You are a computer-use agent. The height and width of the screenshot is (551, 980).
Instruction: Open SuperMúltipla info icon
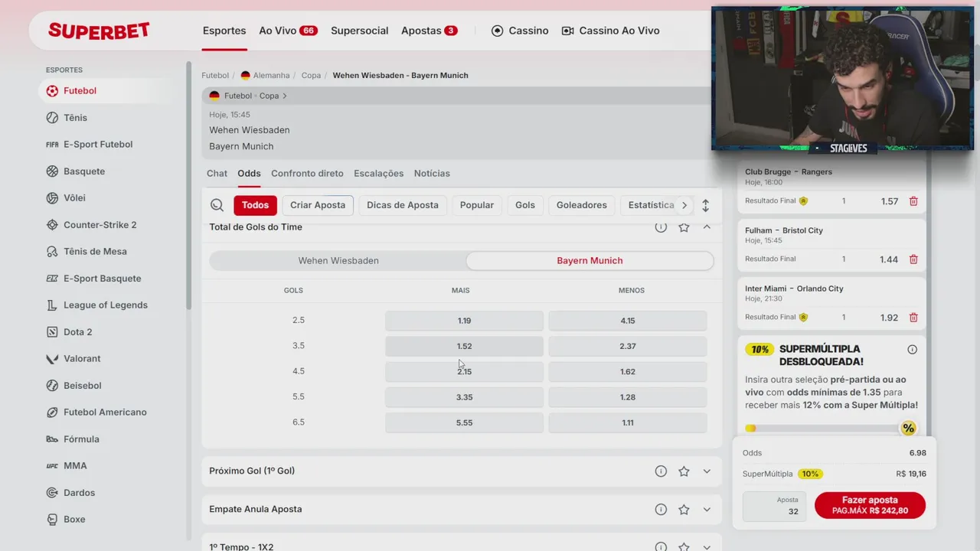tap(912, 350)
